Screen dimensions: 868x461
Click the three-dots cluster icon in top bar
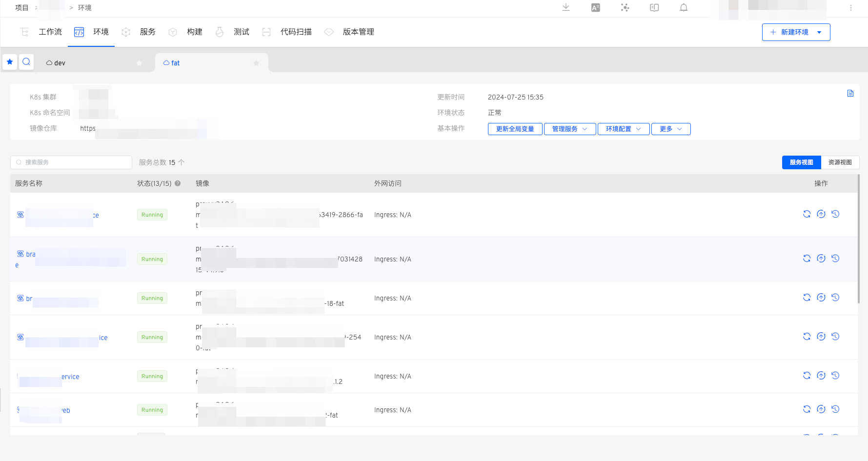[x=625, y=7]
